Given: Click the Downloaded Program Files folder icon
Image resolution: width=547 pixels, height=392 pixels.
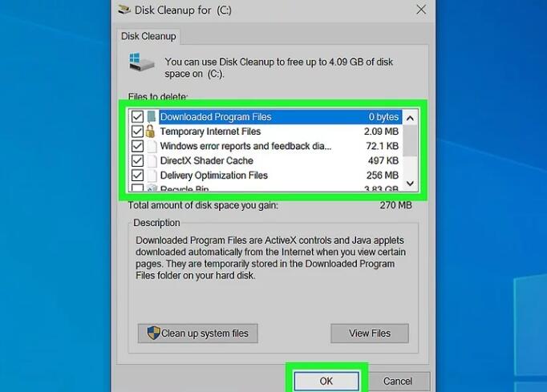Looking at the screenshot, I should (151, 117).
